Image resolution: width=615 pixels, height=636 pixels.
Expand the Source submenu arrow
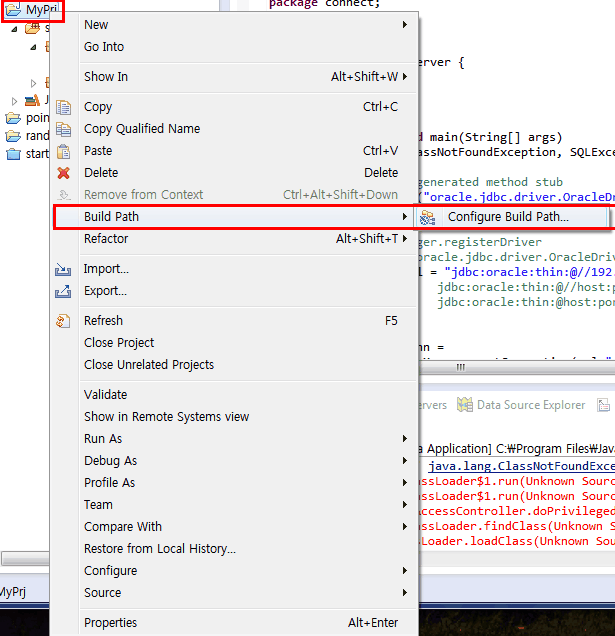(x=404, y=592)
